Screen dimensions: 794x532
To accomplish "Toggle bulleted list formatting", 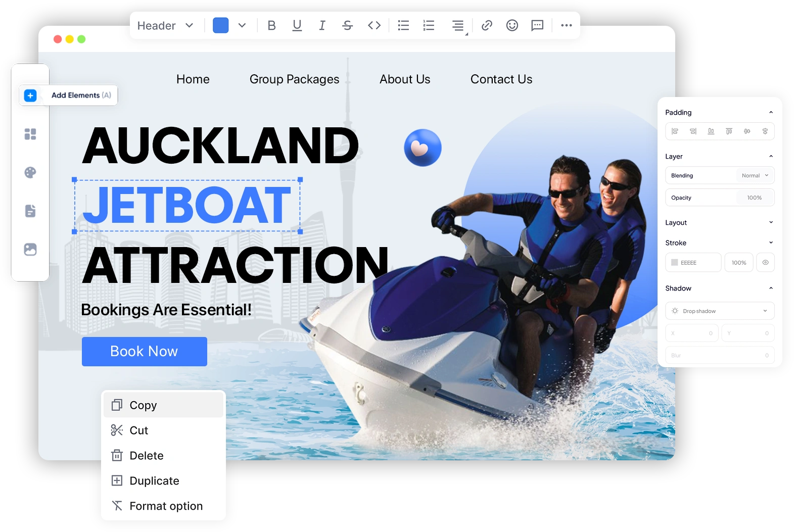I will [x=403, y=25].
